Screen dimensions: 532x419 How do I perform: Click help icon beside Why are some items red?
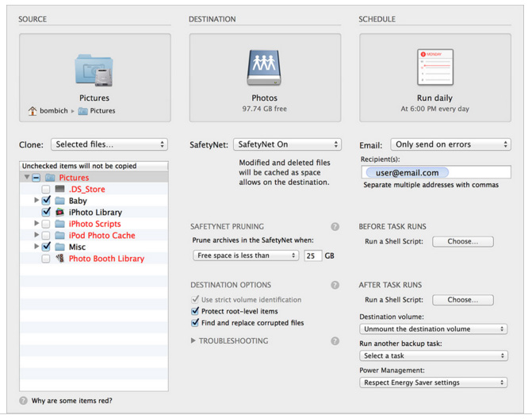coord(23,401)
